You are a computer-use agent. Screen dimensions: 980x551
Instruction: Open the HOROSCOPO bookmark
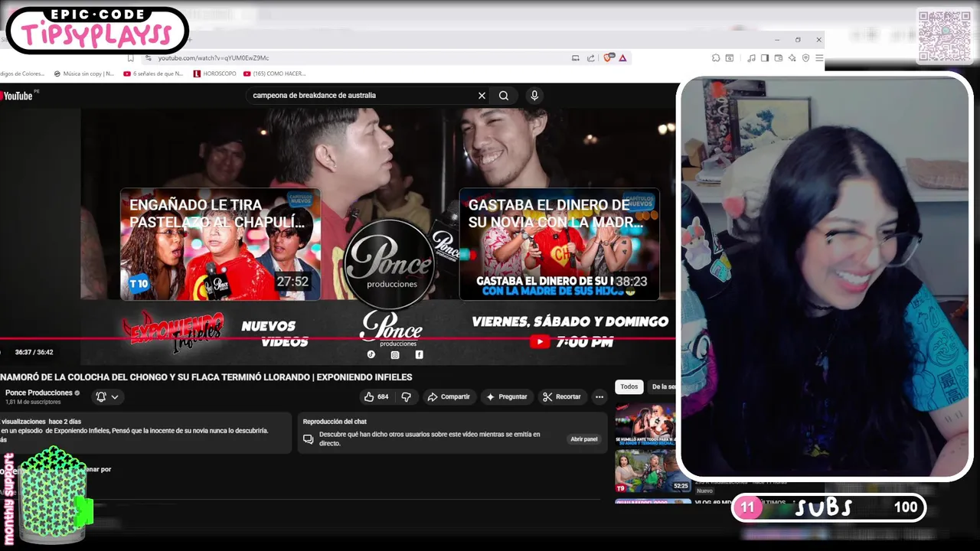pyautogui.click(x=214, y=74)
